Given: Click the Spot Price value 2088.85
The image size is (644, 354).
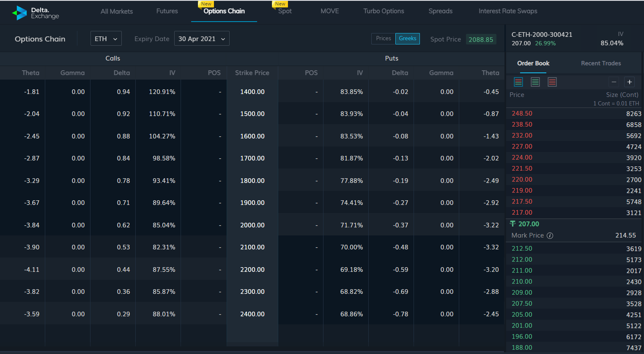Looking at the screenshot, I should pos(481,39).
